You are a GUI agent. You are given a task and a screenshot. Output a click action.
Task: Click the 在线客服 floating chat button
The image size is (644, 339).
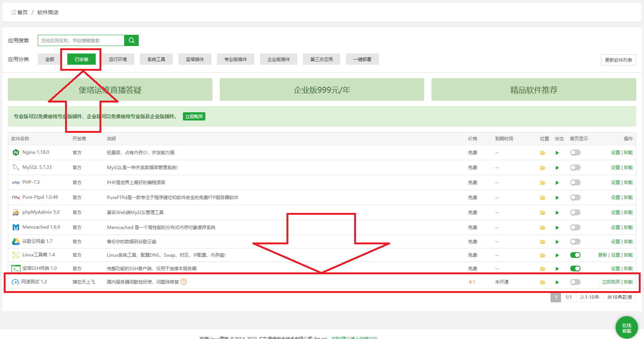point(627,328)
